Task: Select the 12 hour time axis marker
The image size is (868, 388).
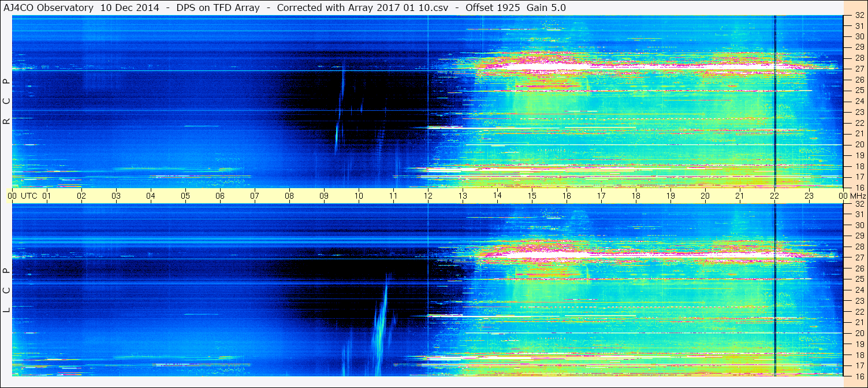Action: (428, 196)
